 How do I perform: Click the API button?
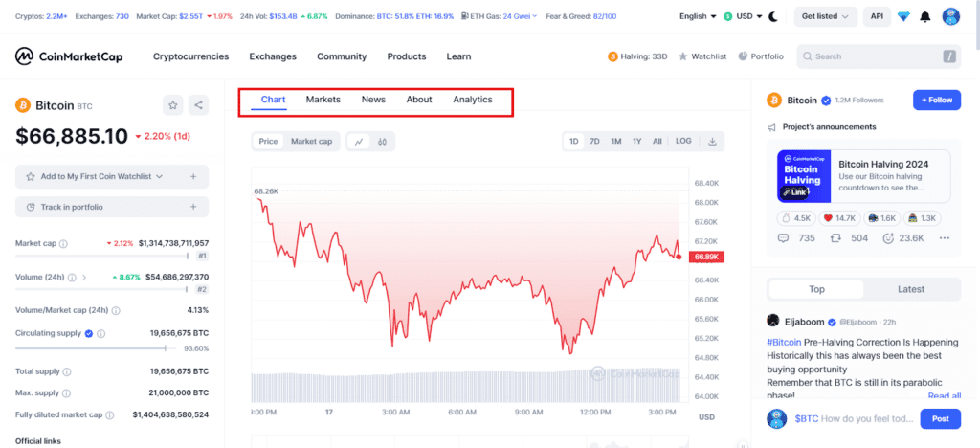click(877, 16)
